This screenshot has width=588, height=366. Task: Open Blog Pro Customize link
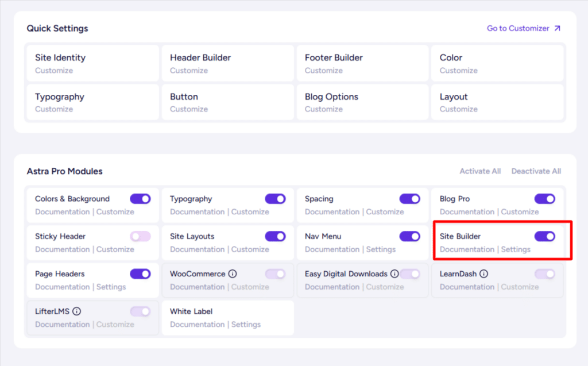point(520,211)
